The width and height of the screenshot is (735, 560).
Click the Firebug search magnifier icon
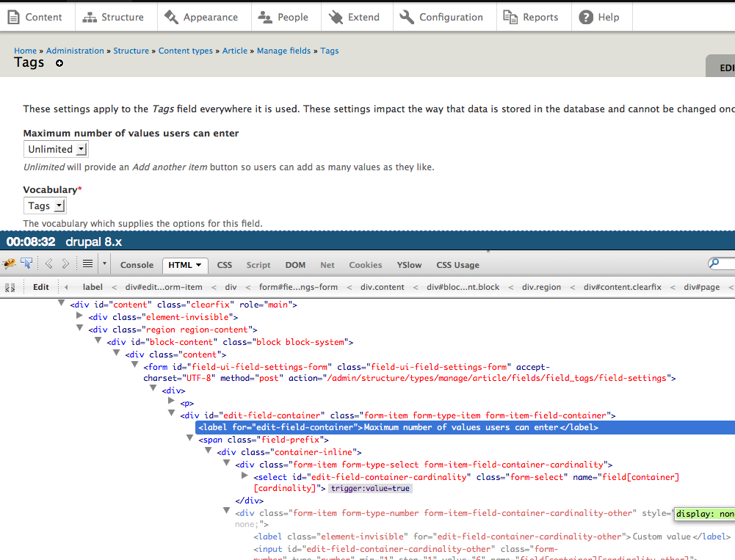714,263
